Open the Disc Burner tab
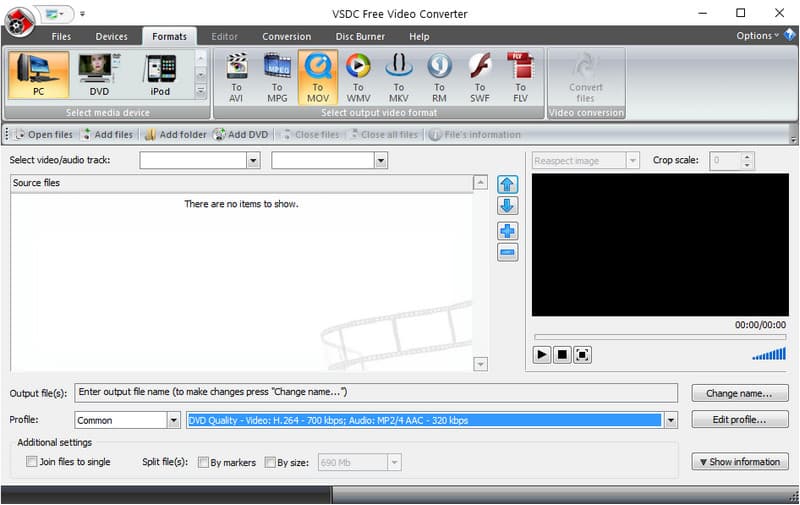Viewport: 800px width, 505px height. coord(359,37)
